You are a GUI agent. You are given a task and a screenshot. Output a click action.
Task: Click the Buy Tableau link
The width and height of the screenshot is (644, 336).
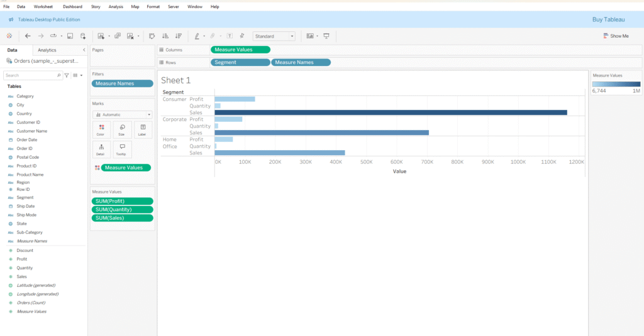[608, 19]
